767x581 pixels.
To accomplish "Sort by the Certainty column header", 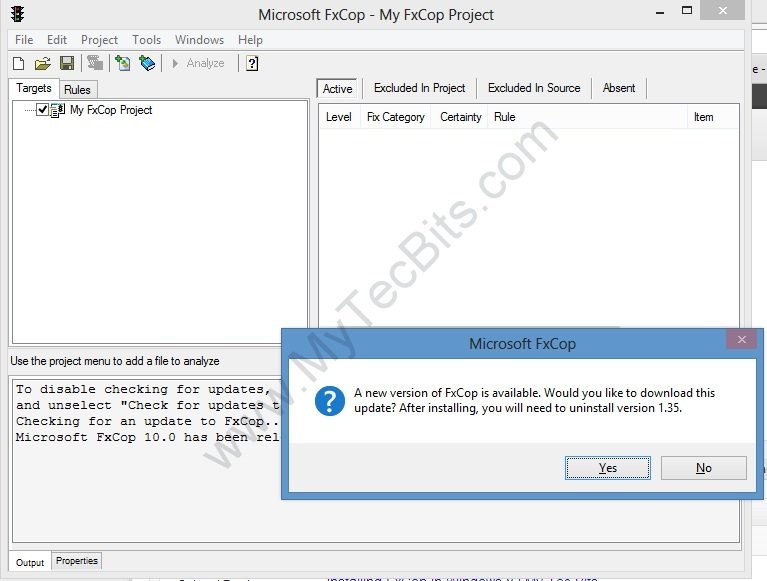I will tap(460, 117).
